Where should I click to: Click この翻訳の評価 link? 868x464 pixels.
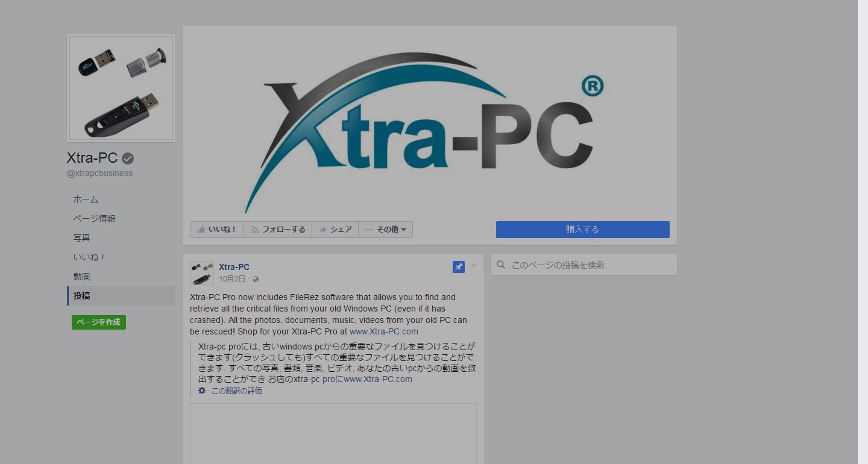click(236, 391)
